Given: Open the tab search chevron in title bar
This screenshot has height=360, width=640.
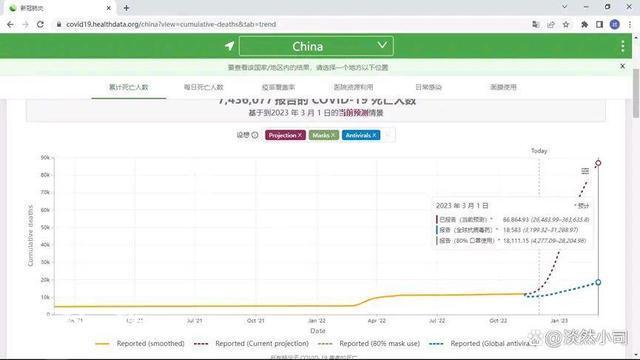Looking at the screenshot, I should (564, 7).
